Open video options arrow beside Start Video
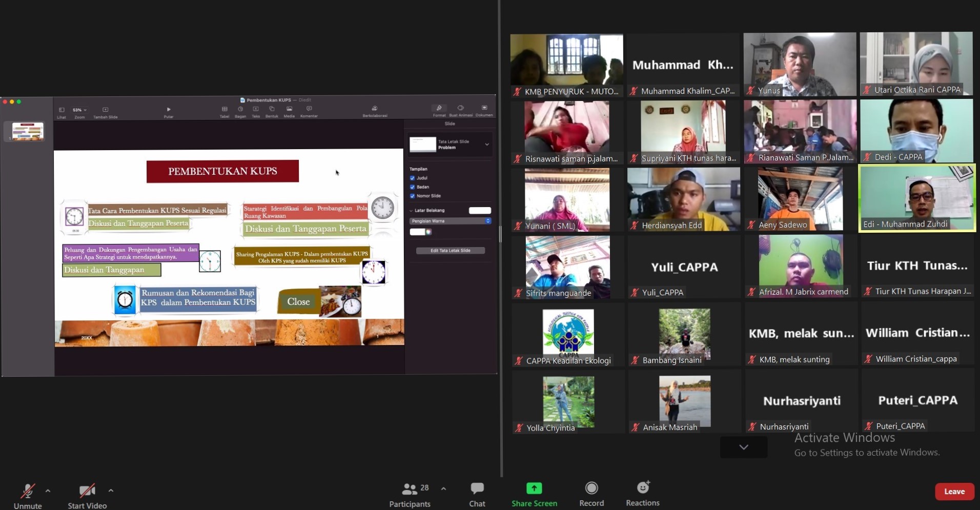Viewport: 980px width, 510px height. tap(111, 491)
